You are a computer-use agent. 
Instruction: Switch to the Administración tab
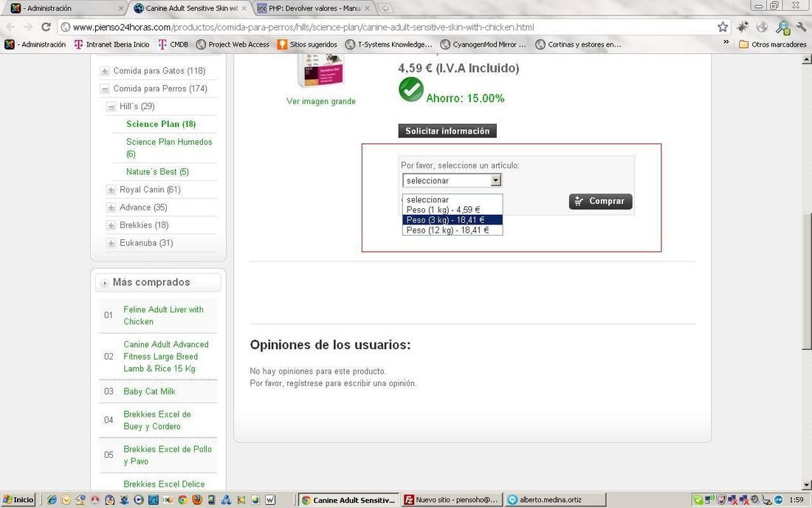pos(66,8)
